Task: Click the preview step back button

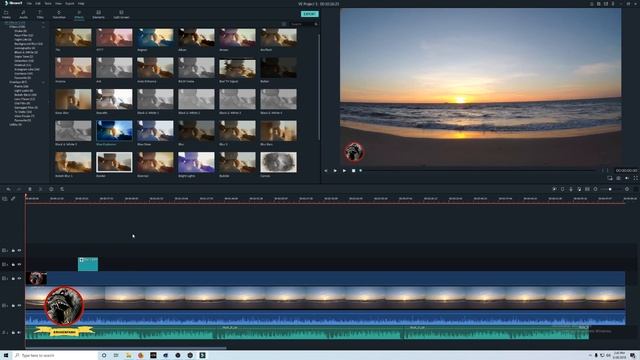Action: [326, 171]
